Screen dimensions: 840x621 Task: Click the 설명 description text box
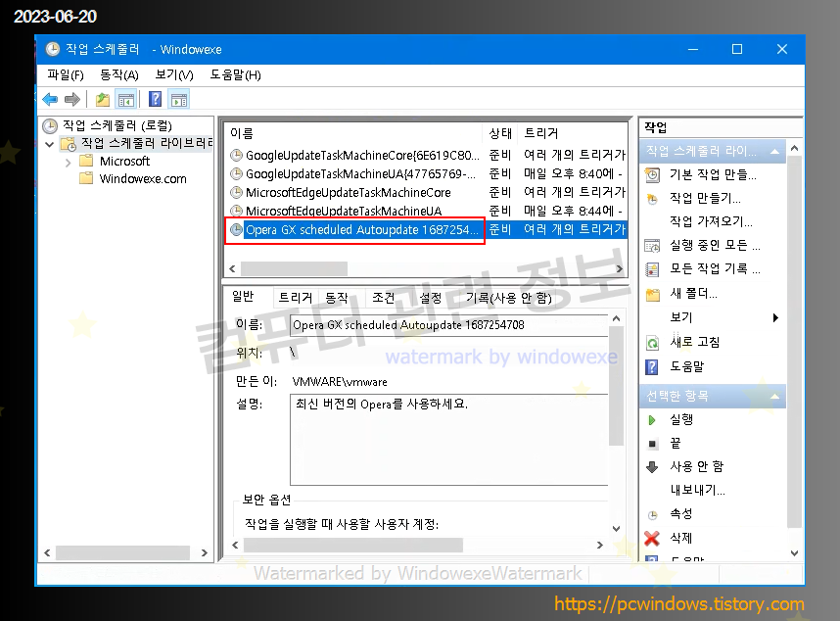[x=449, y=440]
